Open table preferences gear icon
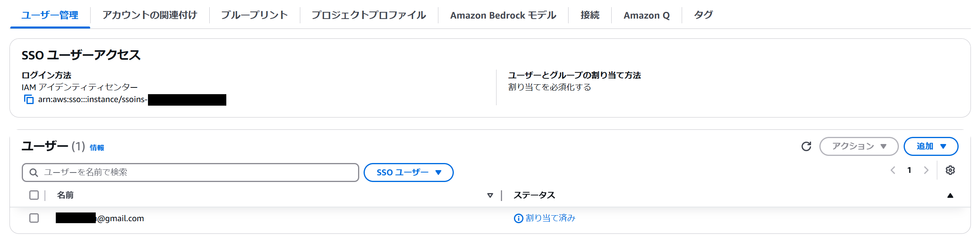 tap(950, 170)
